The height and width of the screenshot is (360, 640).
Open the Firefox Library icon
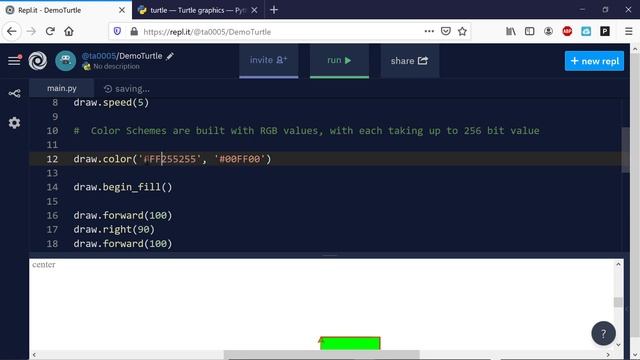pos(511,31)
